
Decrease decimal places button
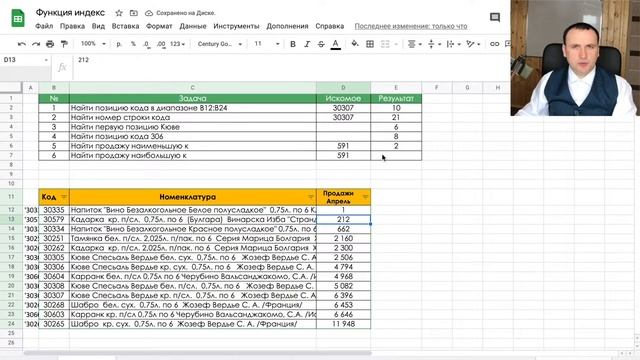point(147,44)
